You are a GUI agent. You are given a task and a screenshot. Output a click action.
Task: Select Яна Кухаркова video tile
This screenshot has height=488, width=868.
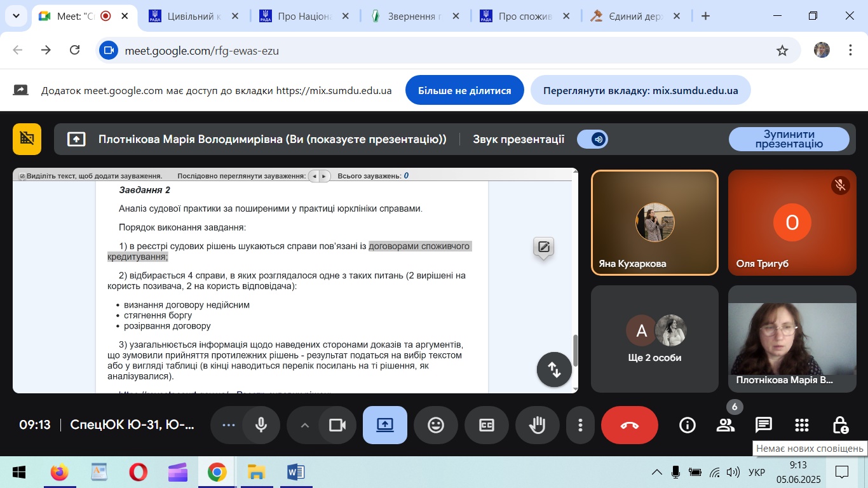tap(654, 222)
